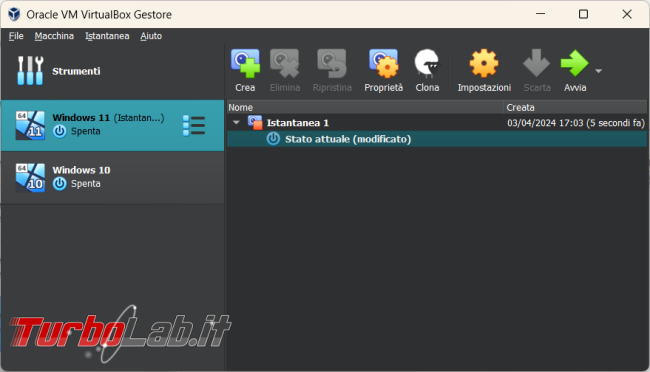Open the Strumenti tools entry
The height and width of the screenshot is (372, 650).
point(112,71)
